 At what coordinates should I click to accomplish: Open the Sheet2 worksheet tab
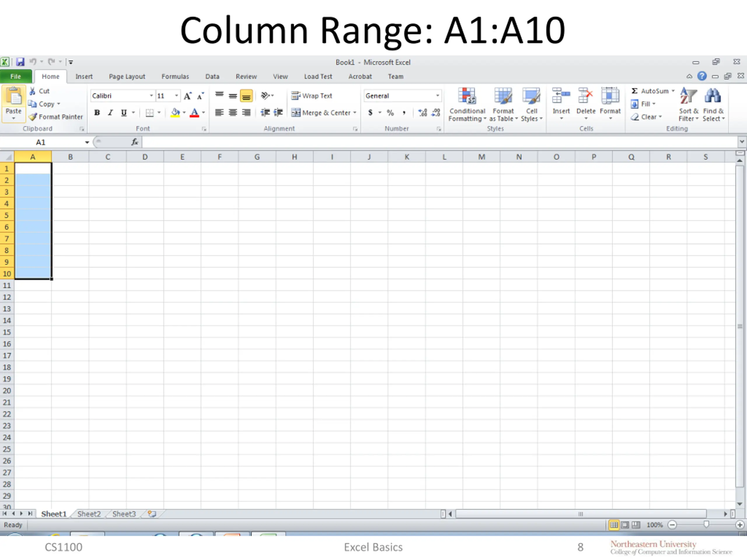[x=89, y=514]
